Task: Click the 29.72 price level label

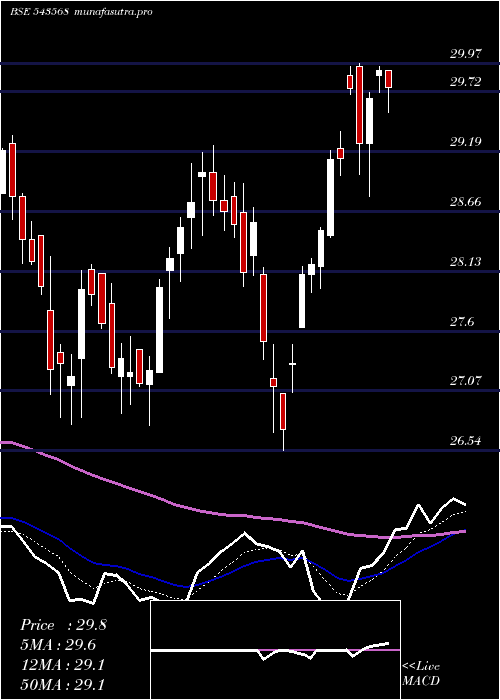Action: click(466, 82)
